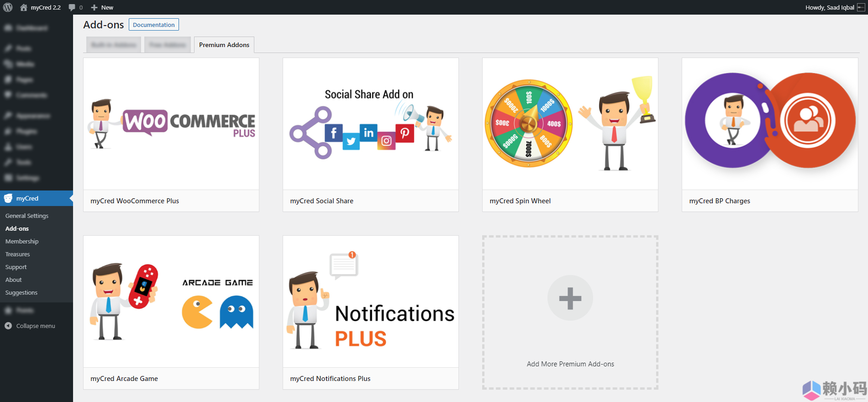Screen dimensions: 868x402
Task: Open the Documentation button
Action: tap(153, 25)
